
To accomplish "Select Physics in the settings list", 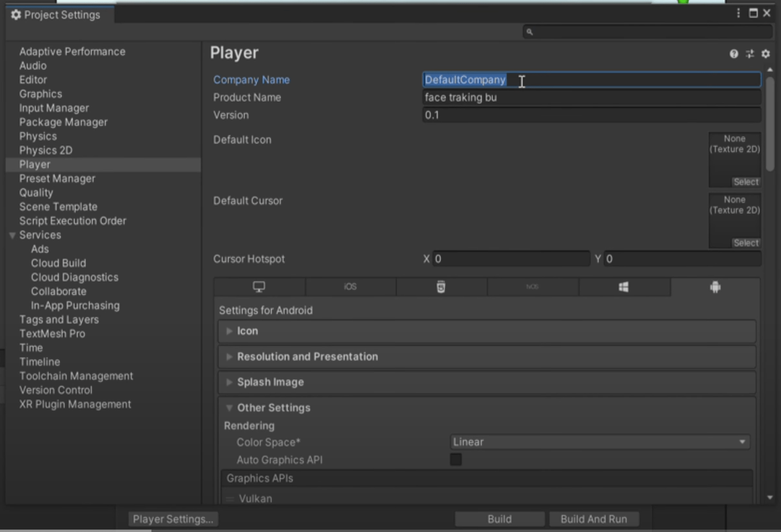I will coord(38,137).
